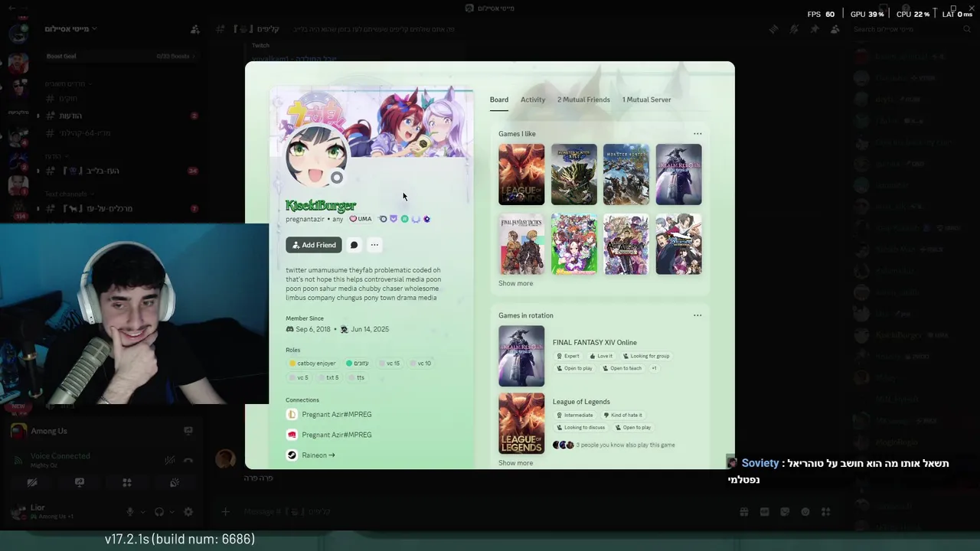The image size is (980, 551).
Task: Toggle headphone deafen in user panel
Action: point(159,512)
